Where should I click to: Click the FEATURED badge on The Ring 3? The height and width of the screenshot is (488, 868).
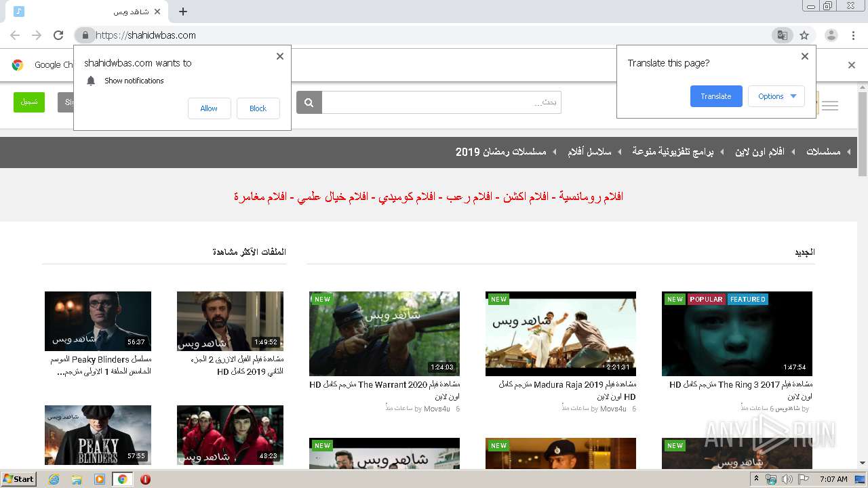[748, 299]
